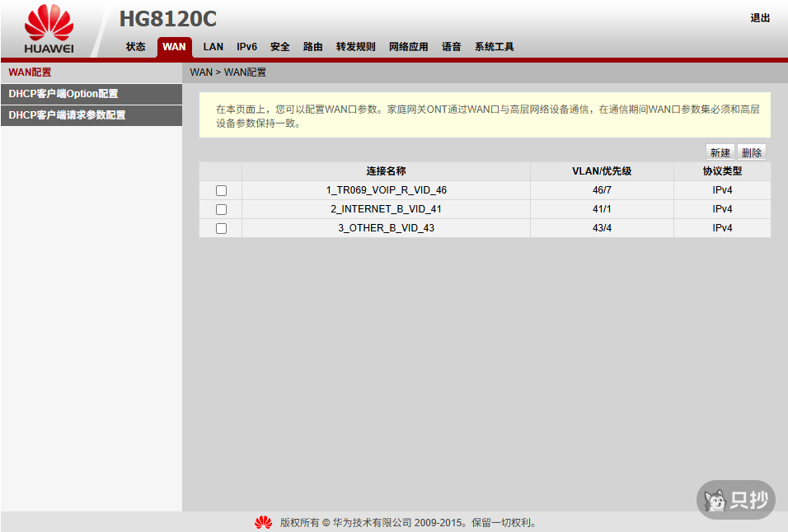Click the 版权所有 copyright text in the footer
The width and height of the screenshot is (788, 532).
click(x=409, y=522)
